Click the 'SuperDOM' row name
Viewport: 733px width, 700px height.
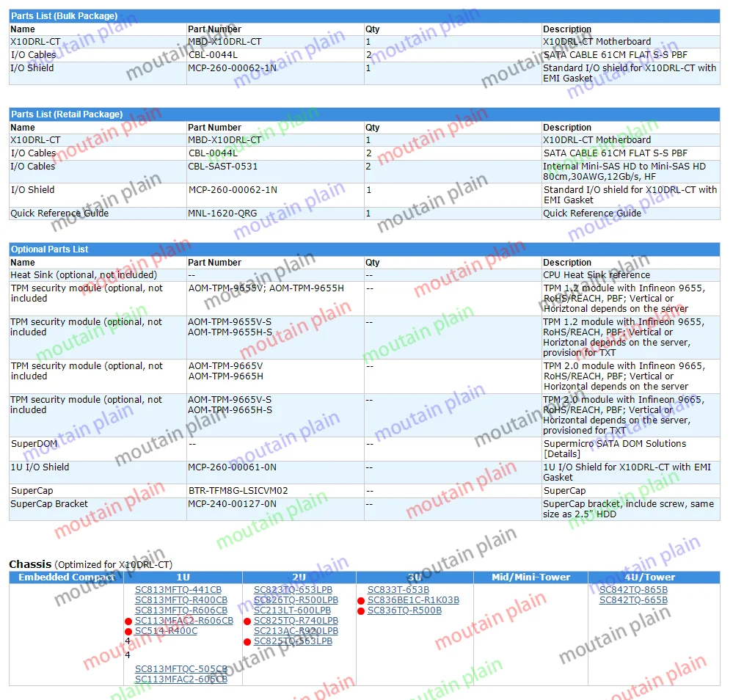tap(34, 444)
